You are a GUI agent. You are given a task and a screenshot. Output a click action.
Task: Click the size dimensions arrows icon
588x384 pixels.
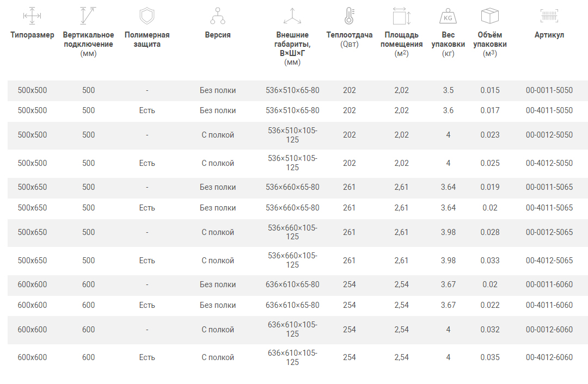(x=32, y=16)
